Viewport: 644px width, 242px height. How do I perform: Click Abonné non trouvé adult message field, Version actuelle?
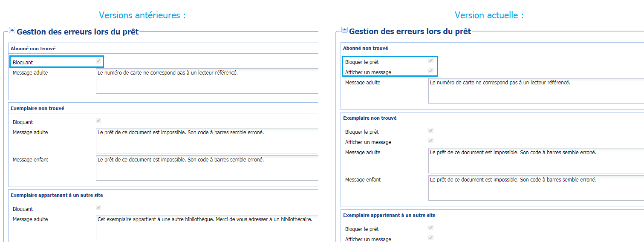coord(536,90)
